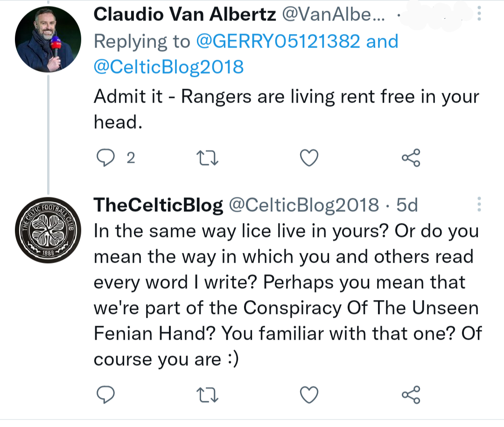This screenshot has width=504, height=427.
Task: View Claudio Van Albertz's profile picture
Action: coord(48,39)
